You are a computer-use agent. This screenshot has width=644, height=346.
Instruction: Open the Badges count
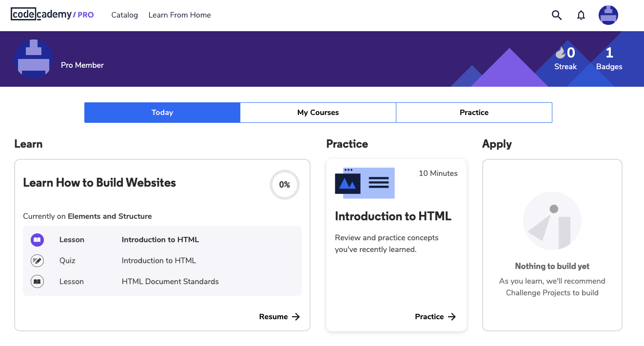coord(609,58)
